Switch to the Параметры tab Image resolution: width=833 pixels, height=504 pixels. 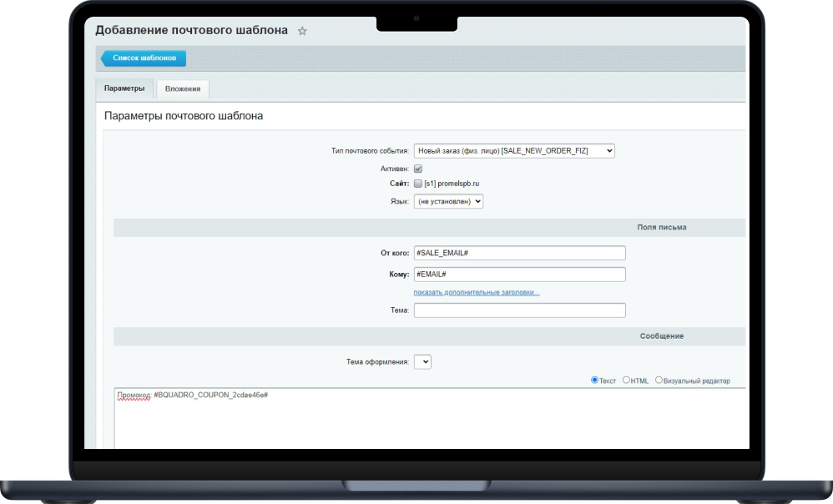coord(124,88)
